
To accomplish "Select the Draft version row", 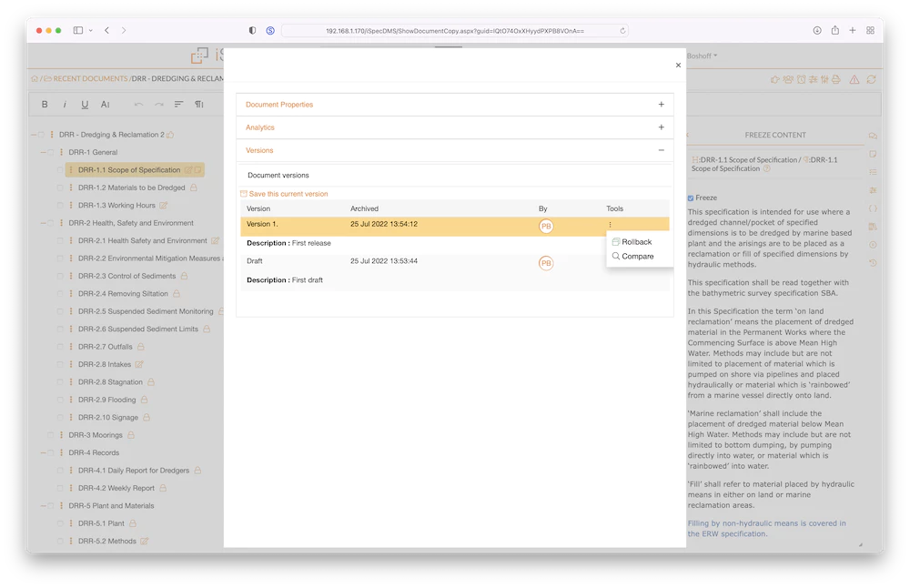I will pos(454,262).
